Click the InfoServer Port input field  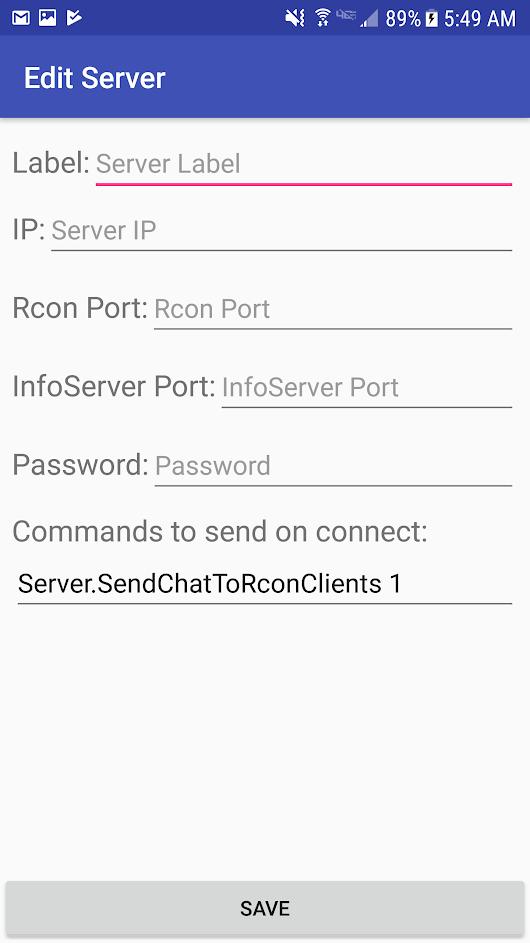[367, 388]
